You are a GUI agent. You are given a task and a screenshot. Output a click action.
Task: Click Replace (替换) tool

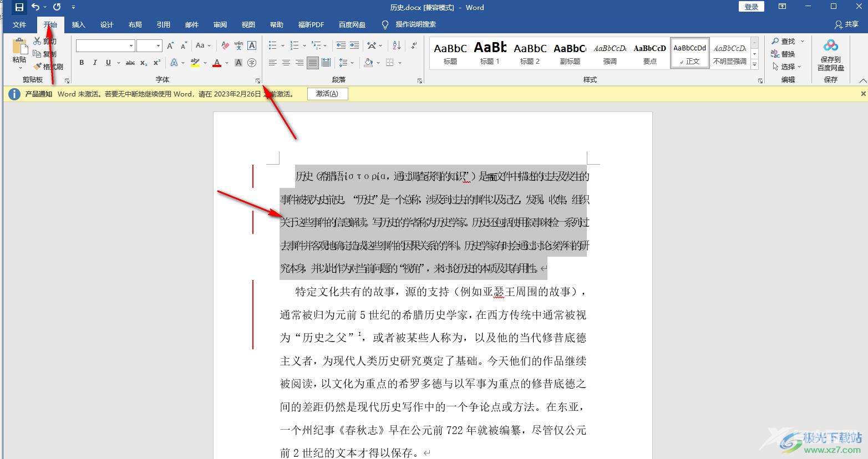[x=783, y=54]
